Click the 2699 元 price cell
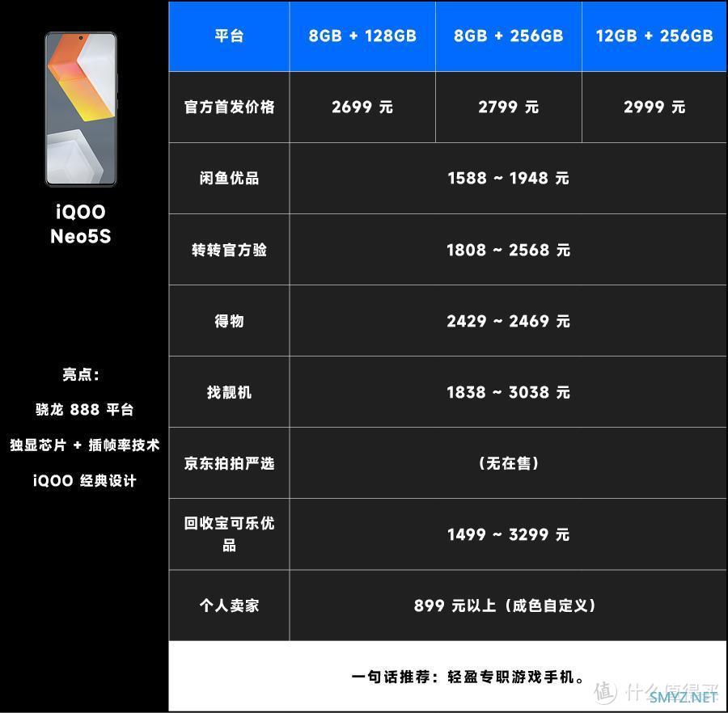Viewport: 728px width, 713px height. coord(362,108)
